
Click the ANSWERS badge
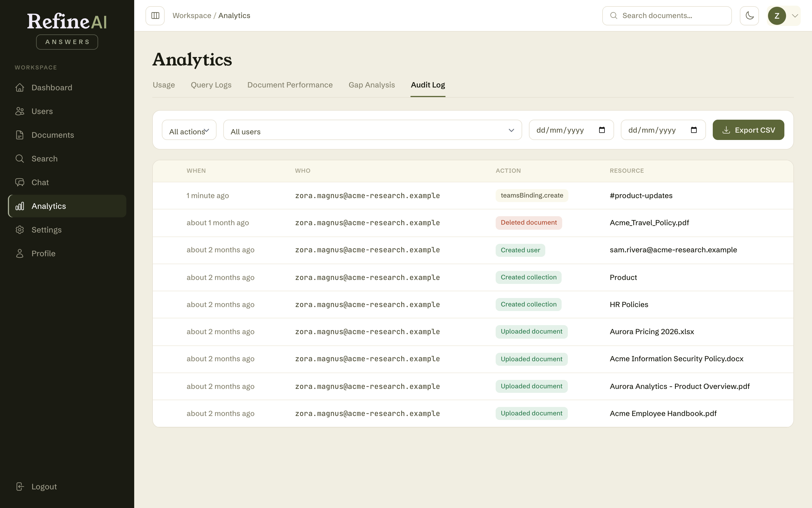(67, 42)
